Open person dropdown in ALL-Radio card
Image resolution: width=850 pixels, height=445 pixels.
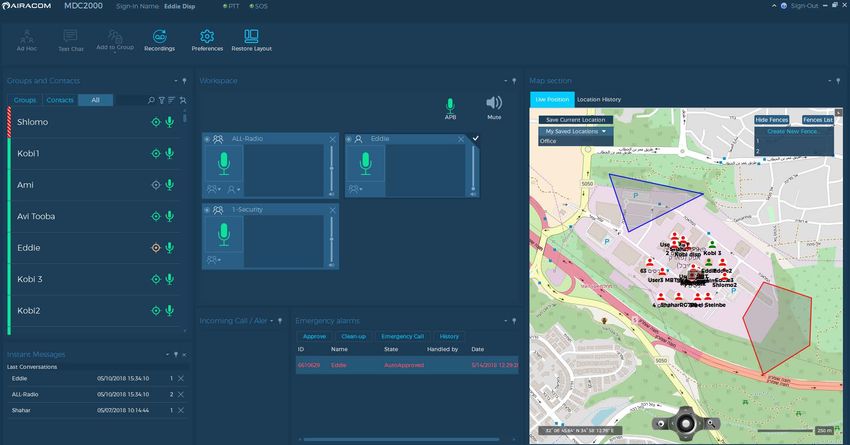click(234, 189)
